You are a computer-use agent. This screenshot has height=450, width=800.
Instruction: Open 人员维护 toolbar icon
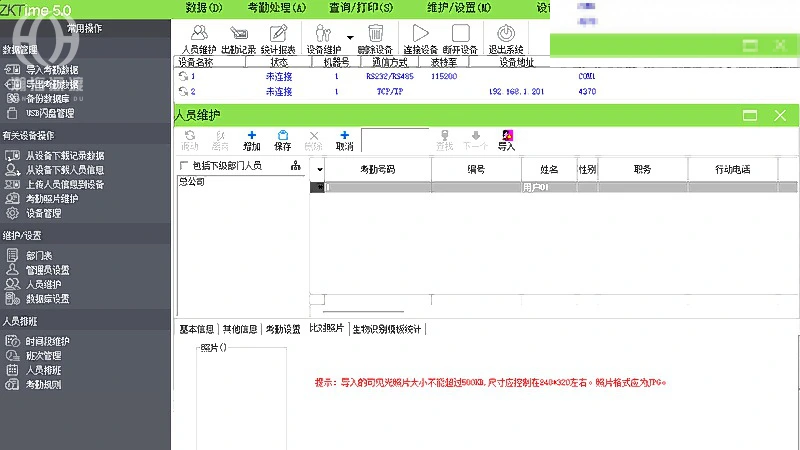(x=199, y=39)
